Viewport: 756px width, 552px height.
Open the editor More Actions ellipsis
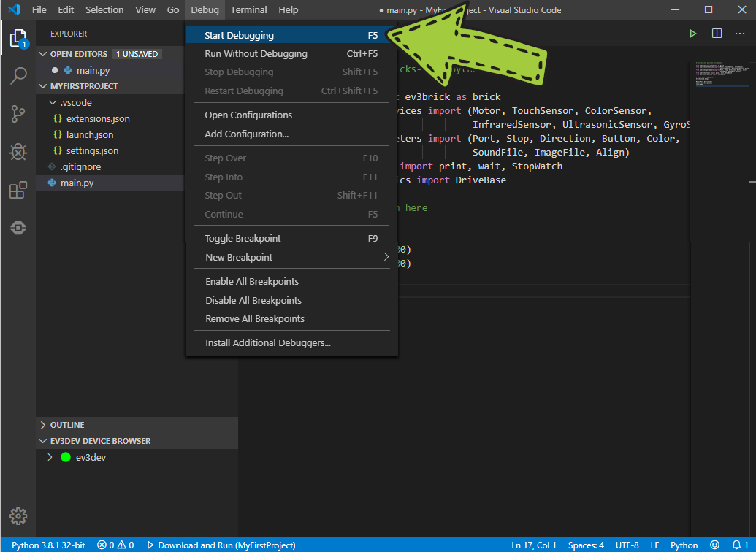[740, 34]
